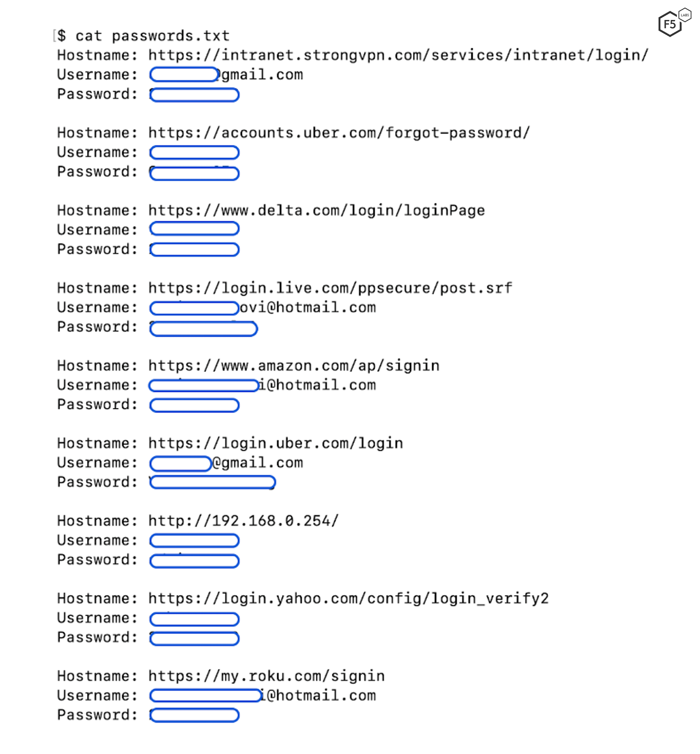The height and width of the screenshot is (754, 700).
Task: Open the 192.168.0.254 address link
Action: 243,521
